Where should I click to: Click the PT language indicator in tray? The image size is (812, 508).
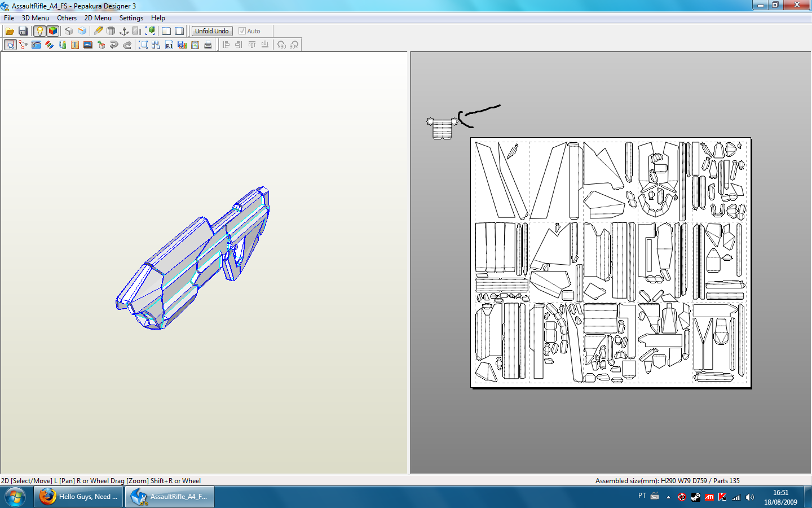[x=642, y=496]
